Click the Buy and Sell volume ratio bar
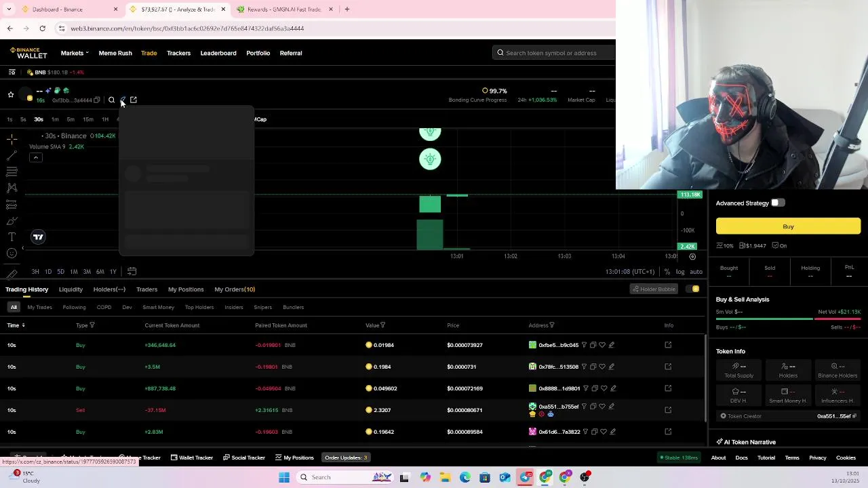This screenshot has height=488, width=868. click(x=788, y=319)
